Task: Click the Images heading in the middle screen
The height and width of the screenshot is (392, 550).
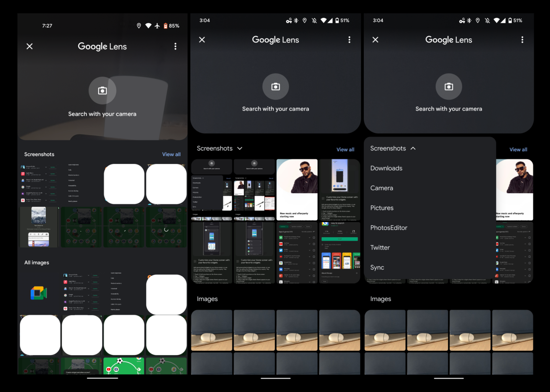Action: click(207, 299)
